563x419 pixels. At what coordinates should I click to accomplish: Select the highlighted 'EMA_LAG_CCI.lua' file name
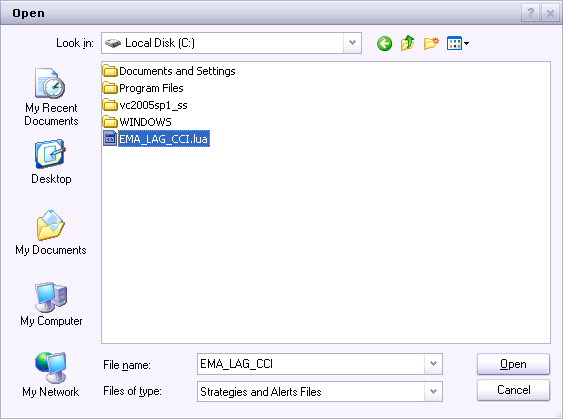click(164, 139)
